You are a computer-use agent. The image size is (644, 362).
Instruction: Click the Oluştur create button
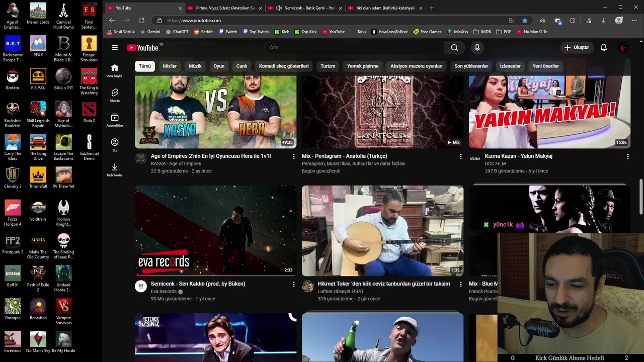[x=577, y=47]
